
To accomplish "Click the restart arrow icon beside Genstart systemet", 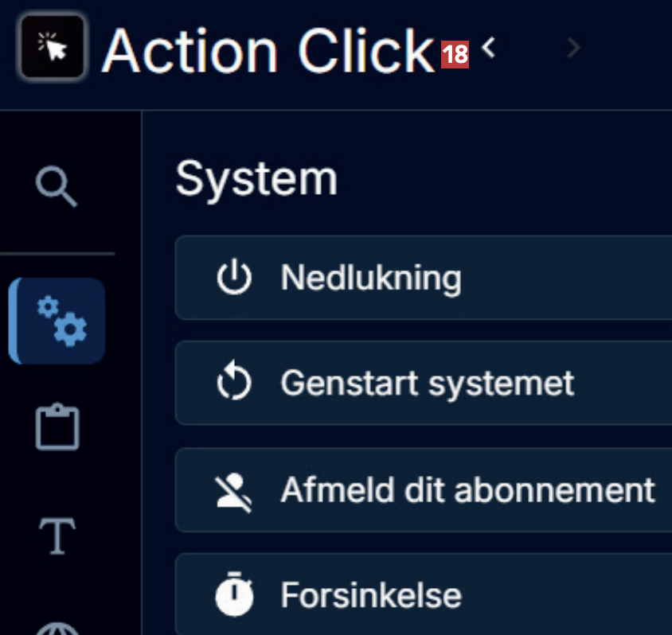I will tap(234, 384).
